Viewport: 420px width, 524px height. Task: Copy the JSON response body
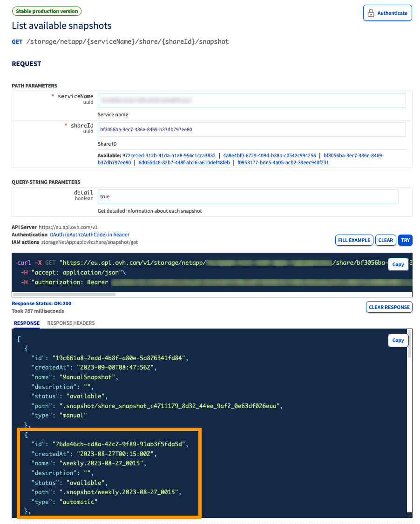click(398, 340)
